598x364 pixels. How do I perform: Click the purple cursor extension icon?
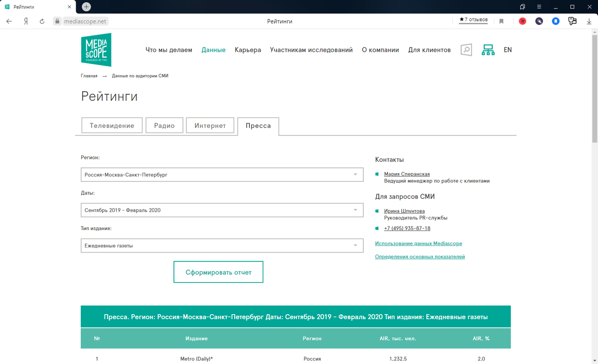pyautogui.click(x=539, y=21)
